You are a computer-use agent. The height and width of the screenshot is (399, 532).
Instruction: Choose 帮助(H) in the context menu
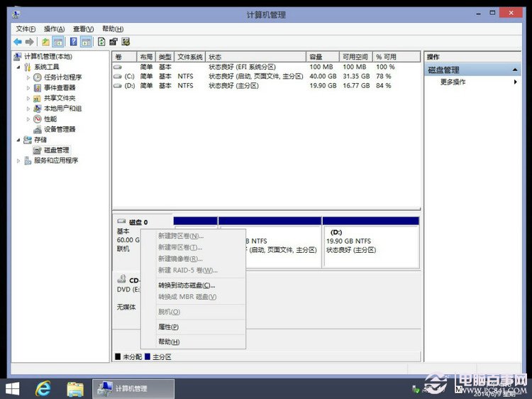[193, 341]
